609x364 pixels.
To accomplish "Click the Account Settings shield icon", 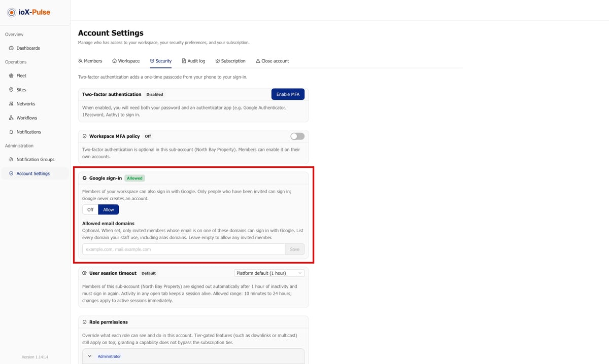I will (11, 173).
